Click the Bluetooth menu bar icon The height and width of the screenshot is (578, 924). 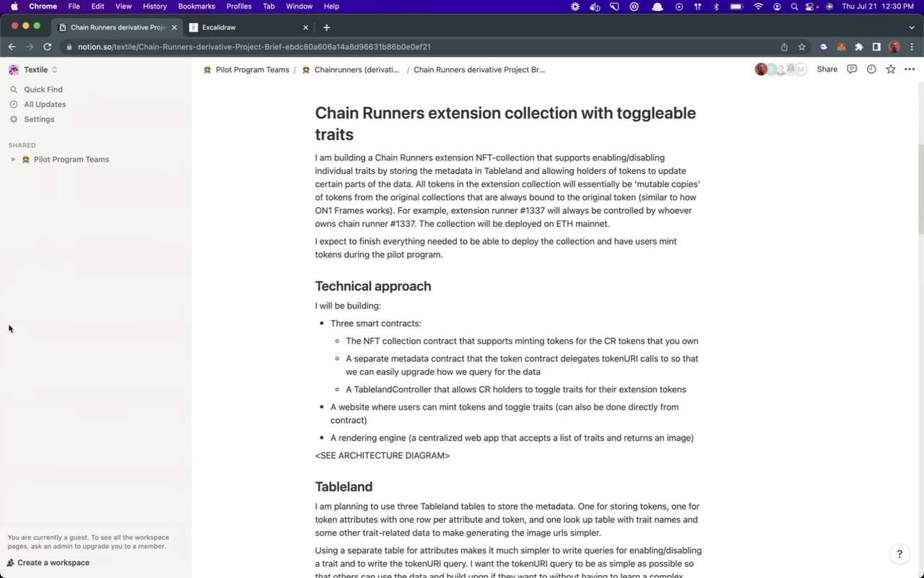(x=717, y=7)
